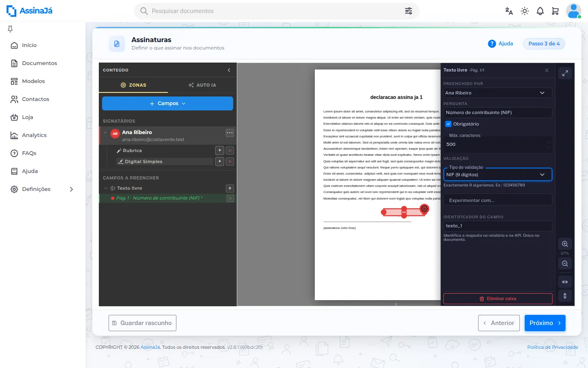Add a new Texto livre field
588x368 pixels.
tap(230, 188)
